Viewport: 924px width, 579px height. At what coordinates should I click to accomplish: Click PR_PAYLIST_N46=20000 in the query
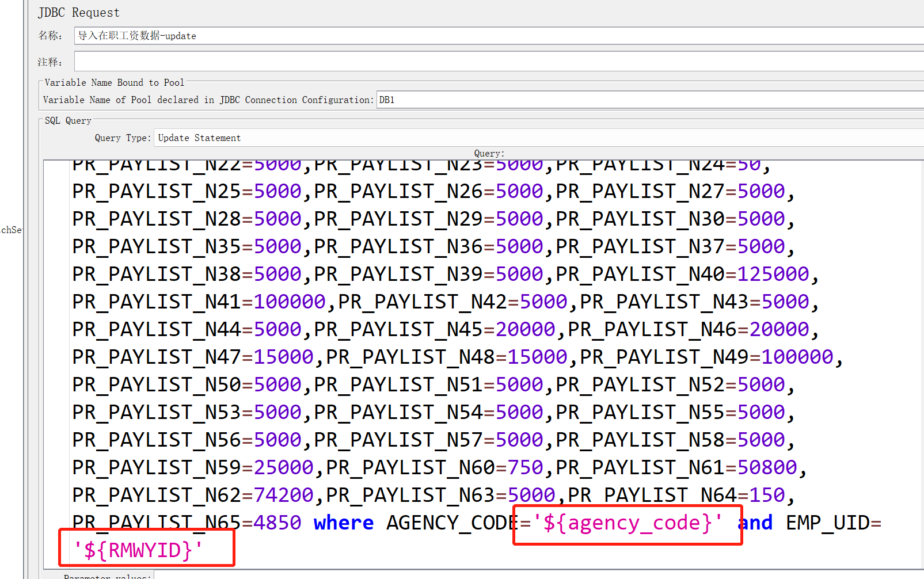point(689,329)
